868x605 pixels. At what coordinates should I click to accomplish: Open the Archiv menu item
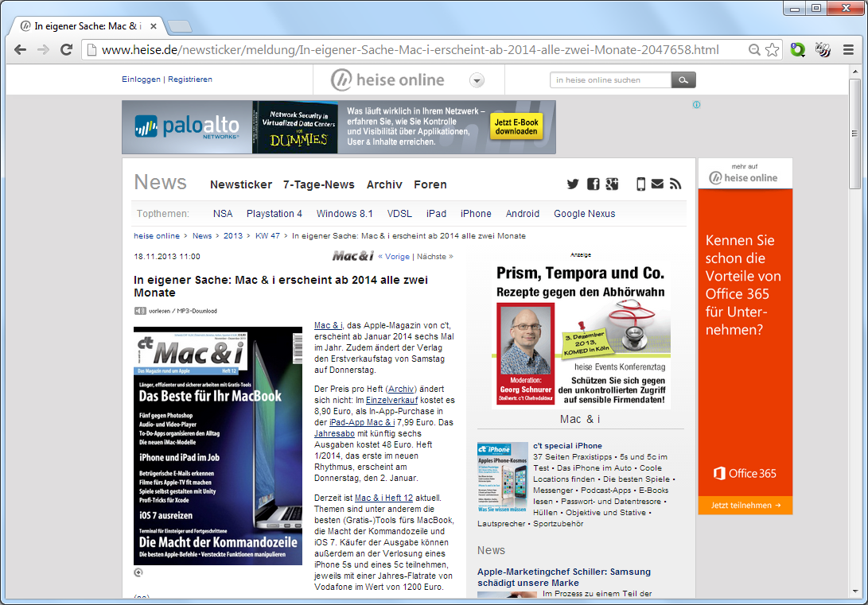tap(384, 184)
